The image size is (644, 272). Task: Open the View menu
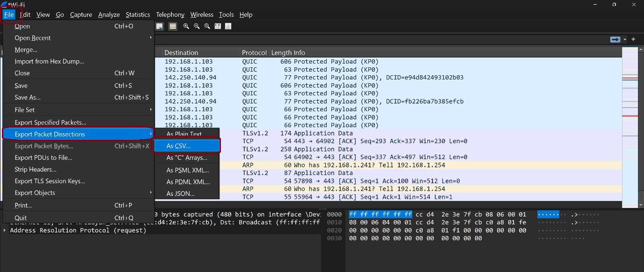coord(43,14)
